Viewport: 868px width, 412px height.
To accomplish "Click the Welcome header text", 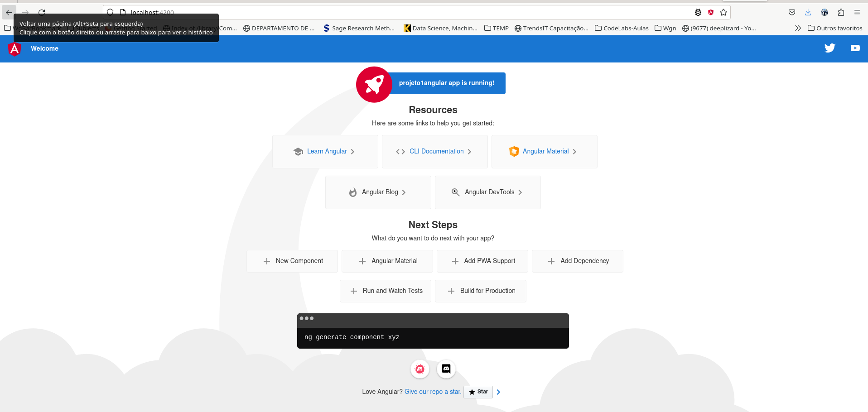I will coord(44,48).
